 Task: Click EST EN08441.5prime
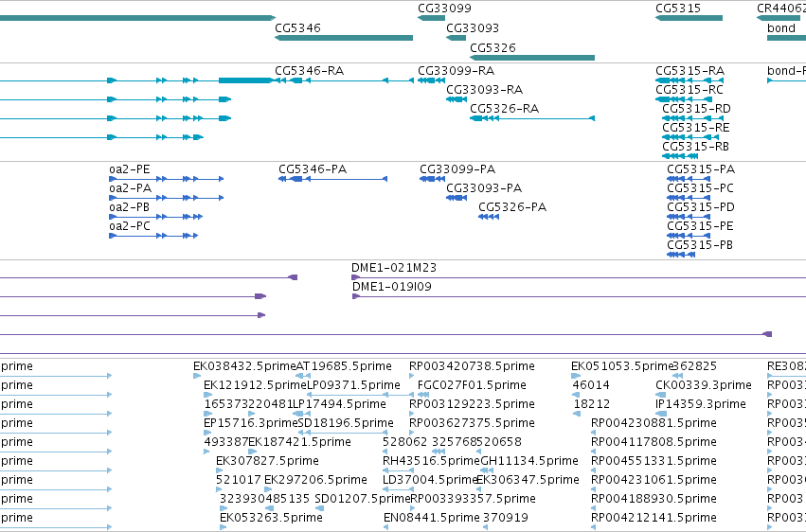click(386, 527)
